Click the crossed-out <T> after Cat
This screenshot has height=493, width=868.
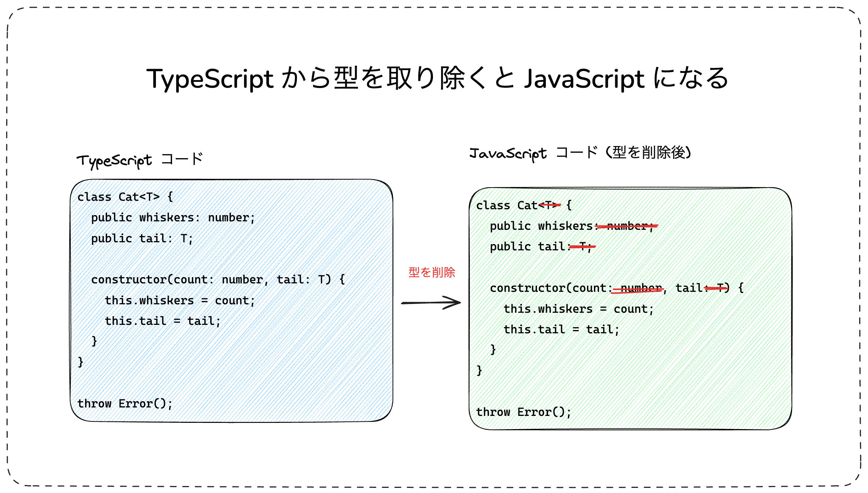click(550, 205)
